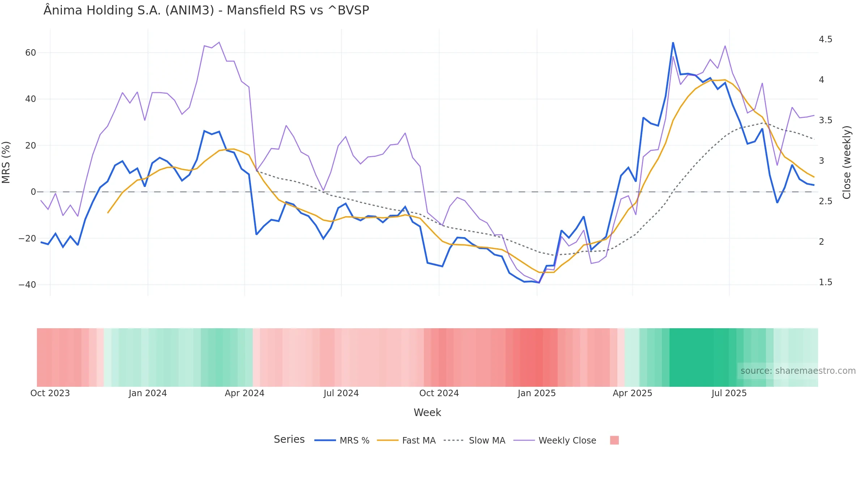Select the Close (weekly) axis title

pos(847,162)
